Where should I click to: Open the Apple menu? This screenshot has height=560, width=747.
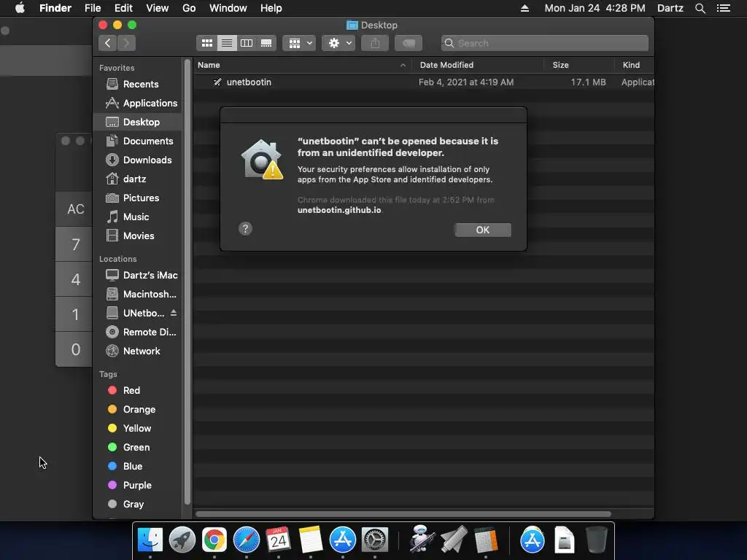[x=20, y=8]
